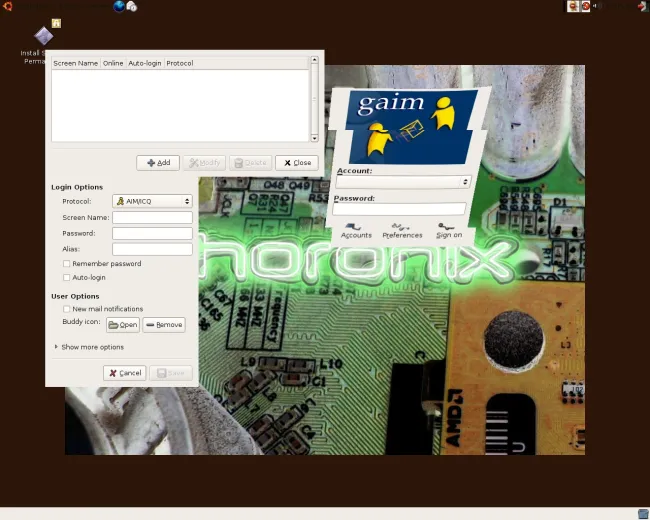The width and height of the screenshot is (650, 520).
Task: Click the greyed Modify button
Action: point(204,163)
